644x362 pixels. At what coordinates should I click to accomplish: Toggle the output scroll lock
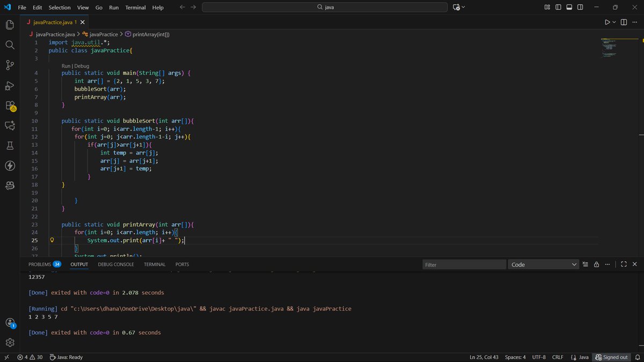[x=597, y=264]
